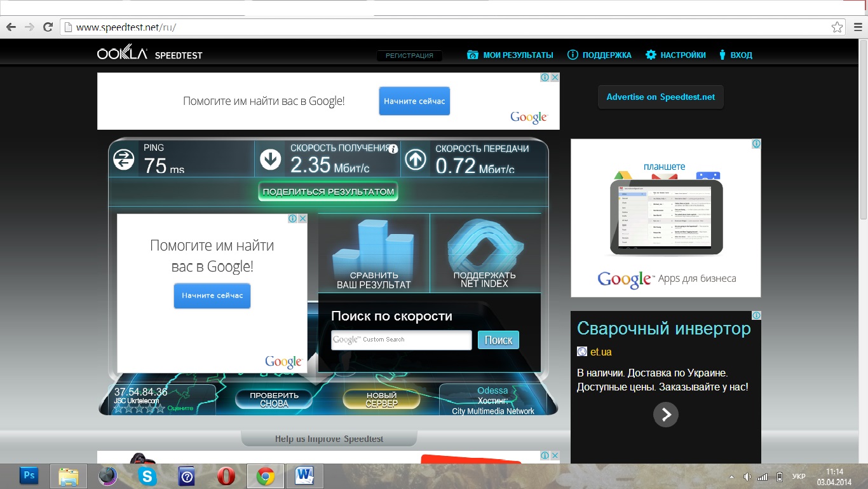
Task: Click City Multimedia Network hosting link
Action: [493, 411]
